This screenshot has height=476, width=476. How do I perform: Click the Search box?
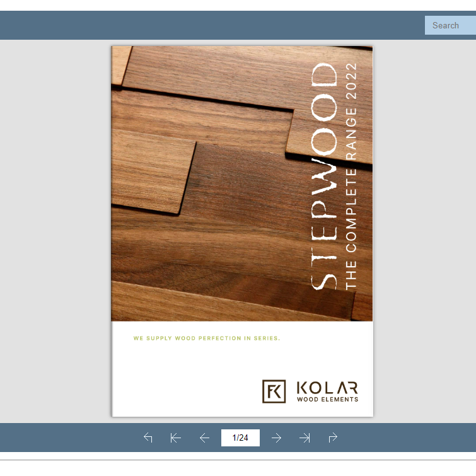point(450,25)
